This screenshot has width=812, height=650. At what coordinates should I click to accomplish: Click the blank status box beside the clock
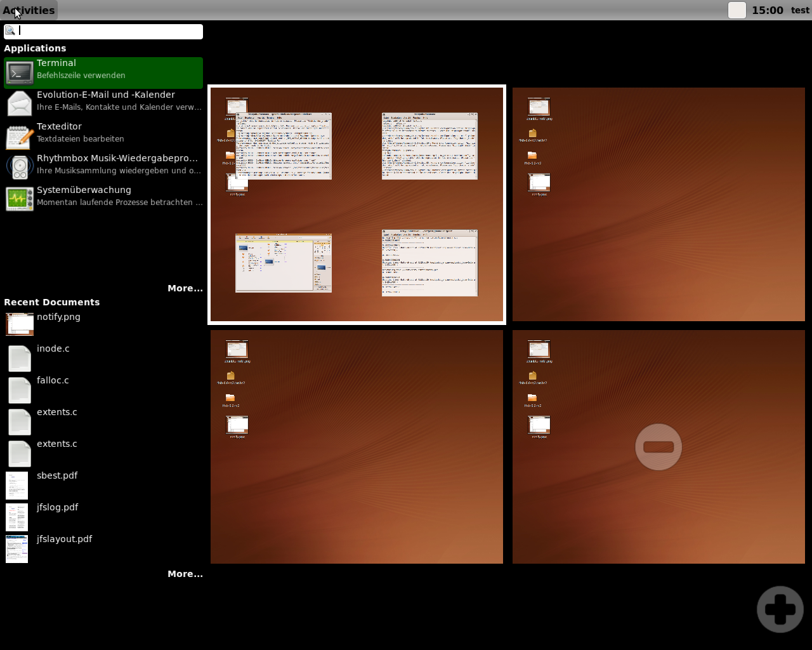pyautogui.click(x=737, y=10)
